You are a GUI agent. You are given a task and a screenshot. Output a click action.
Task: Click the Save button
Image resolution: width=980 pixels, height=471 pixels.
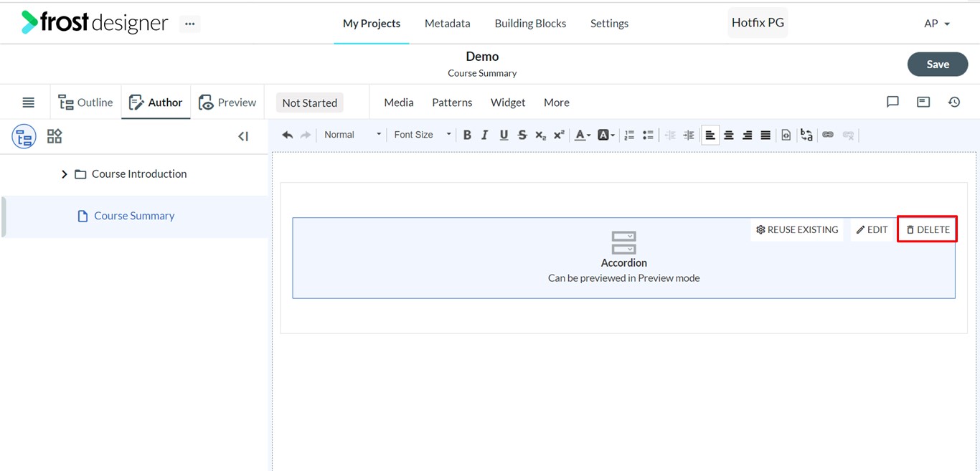(x=938, y=65)
